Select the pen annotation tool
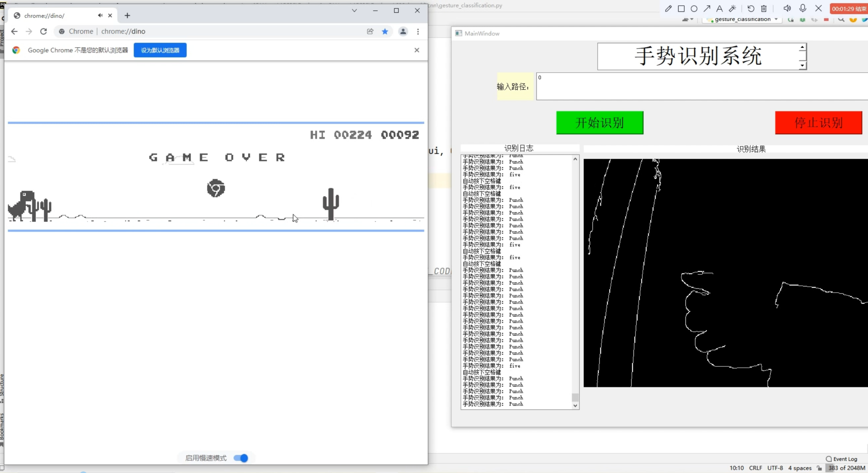868x473 pixels. [668, 8]
